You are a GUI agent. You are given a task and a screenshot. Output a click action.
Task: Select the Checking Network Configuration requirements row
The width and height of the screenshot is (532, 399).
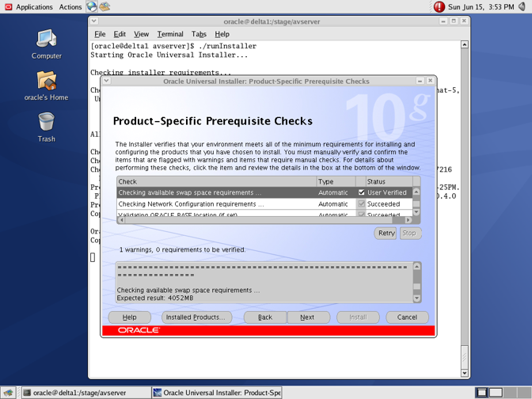click(264, 204)
